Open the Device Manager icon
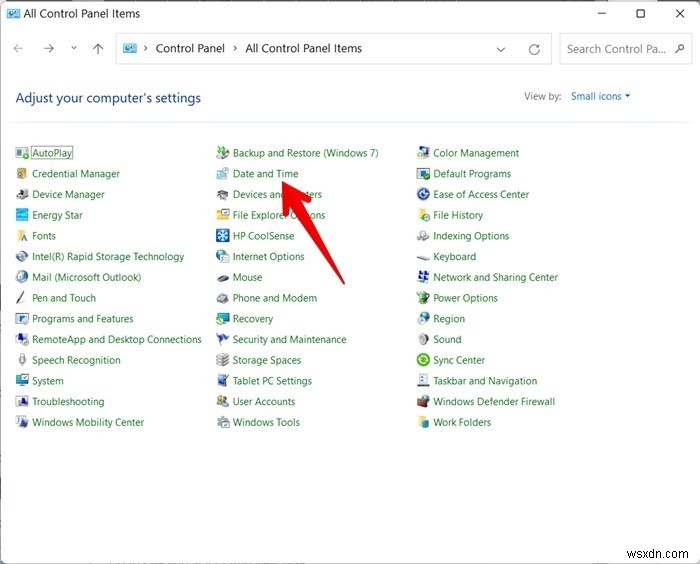700x564 pixels. pos(22,194)
